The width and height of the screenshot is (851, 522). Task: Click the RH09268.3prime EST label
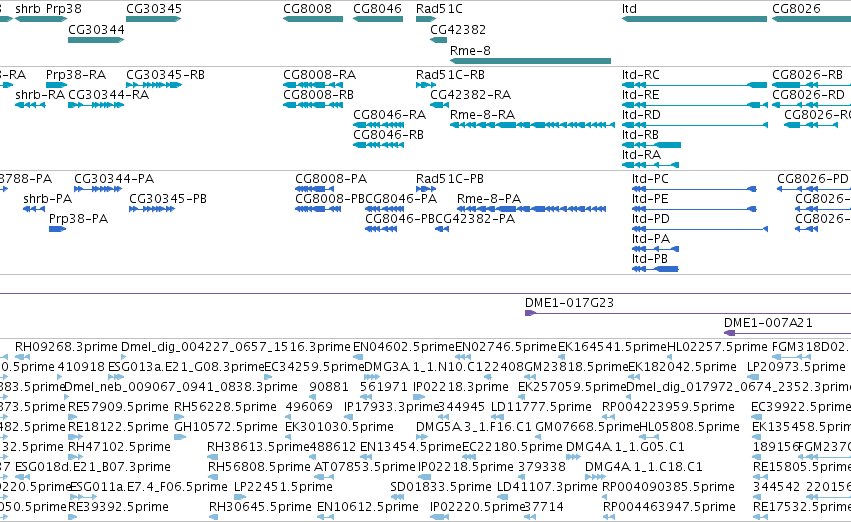(66, 347)
